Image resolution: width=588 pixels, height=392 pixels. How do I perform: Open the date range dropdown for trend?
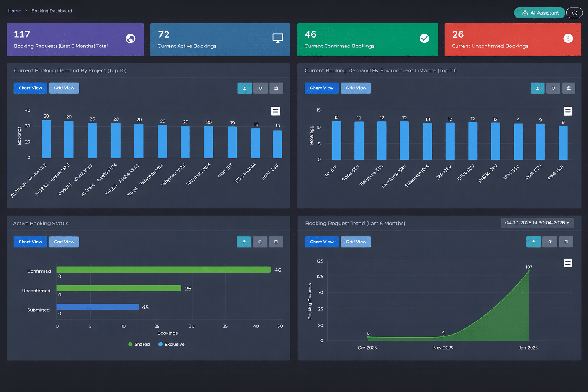coord(537,223)
